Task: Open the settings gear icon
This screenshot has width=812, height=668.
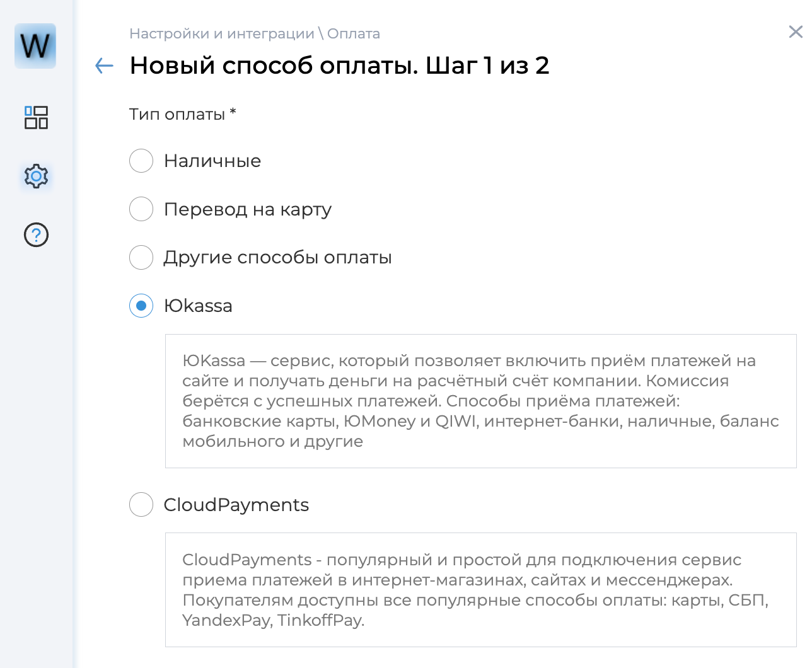Action: tap(36, 176)
